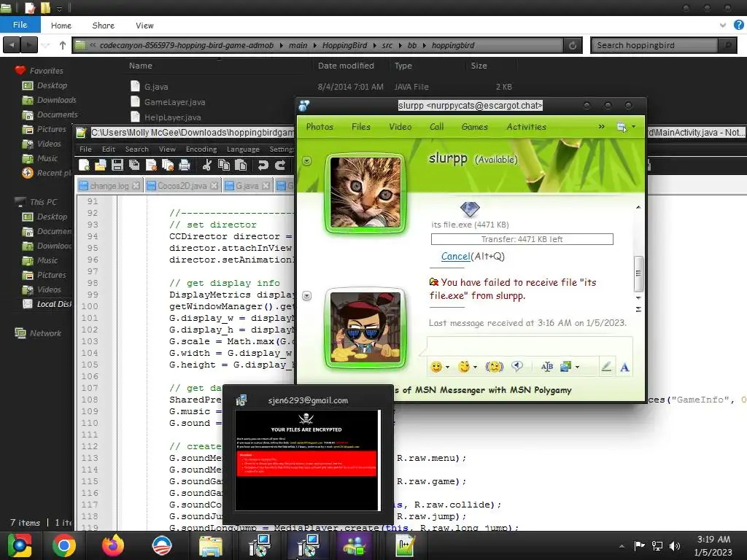Click the Copy icon in Notepad++ toolbar

point(223,166)
